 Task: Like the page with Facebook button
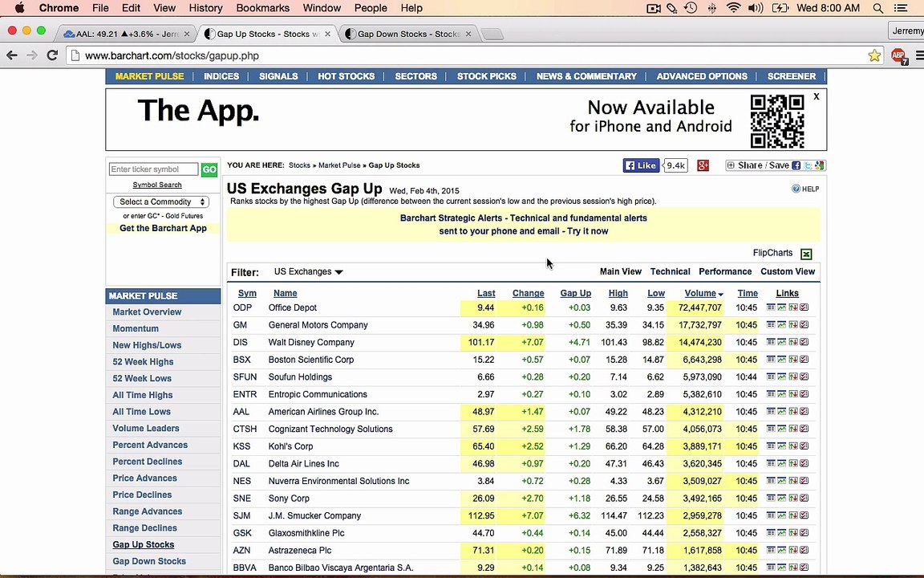pos(641,165)
